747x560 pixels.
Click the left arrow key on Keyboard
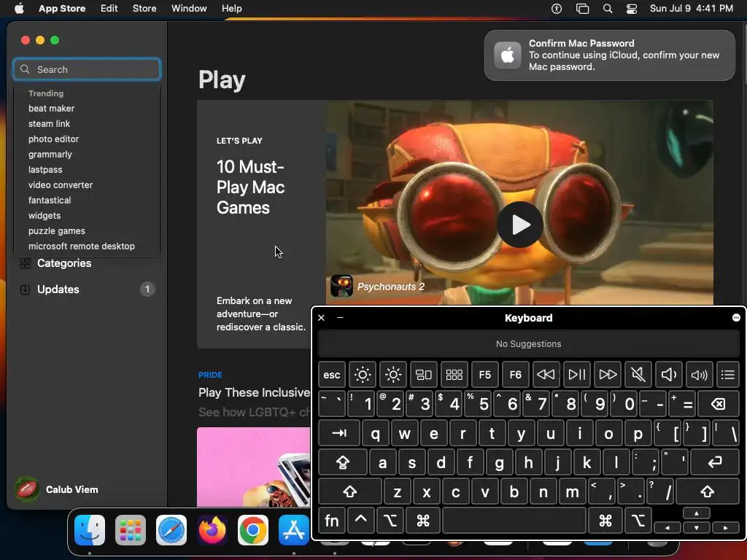coord(667,528)
